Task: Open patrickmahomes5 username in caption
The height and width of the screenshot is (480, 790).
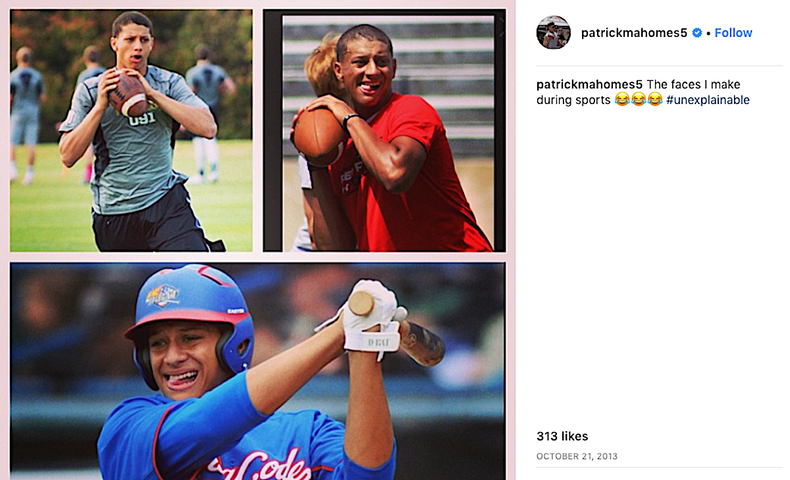Action: (589, 84)
